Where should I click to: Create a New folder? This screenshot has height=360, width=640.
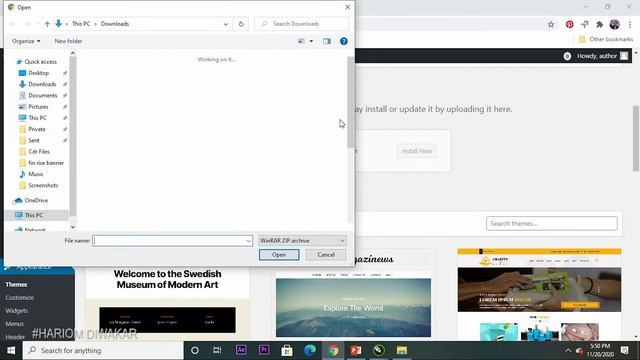tap(68, 41)
